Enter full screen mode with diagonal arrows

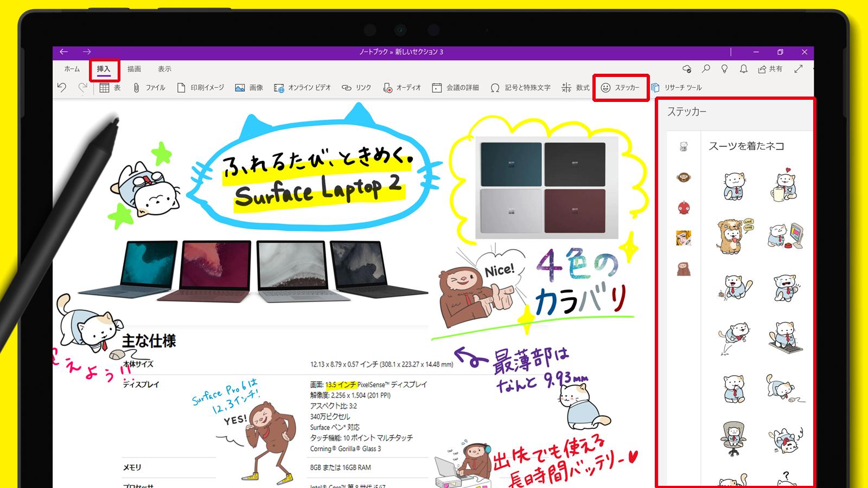tap(798, 69)
